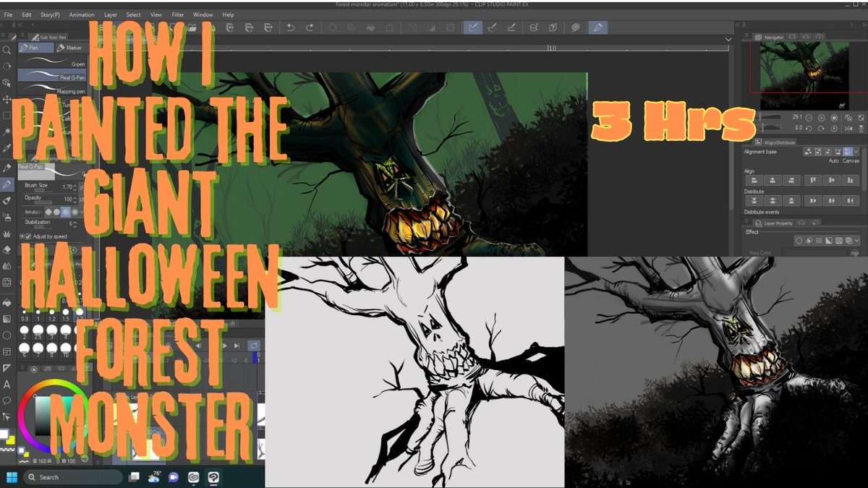The width and height of the screenshot is (868, 488).
Task: Open the Window menu
Action: (203, 14)
